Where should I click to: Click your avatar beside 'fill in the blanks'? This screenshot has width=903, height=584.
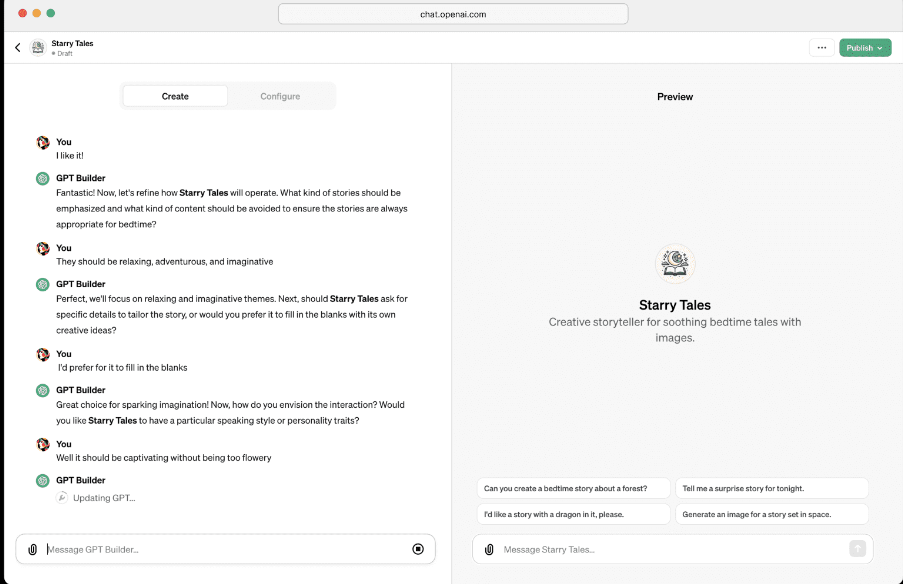[x=43, y=354]
